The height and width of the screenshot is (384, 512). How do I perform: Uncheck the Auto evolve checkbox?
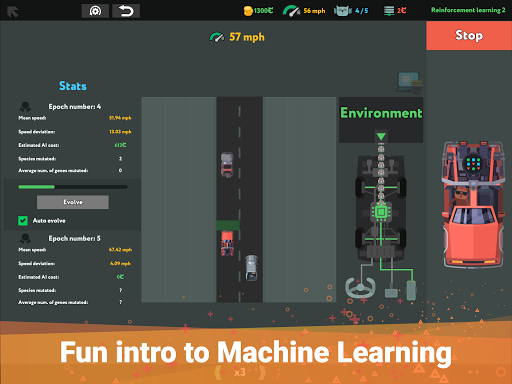23,221
